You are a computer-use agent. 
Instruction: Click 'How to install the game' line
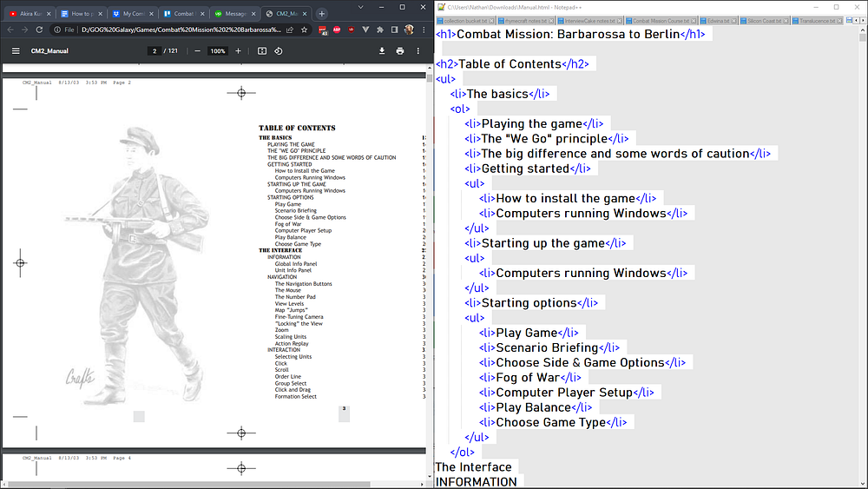coord(568,199)
